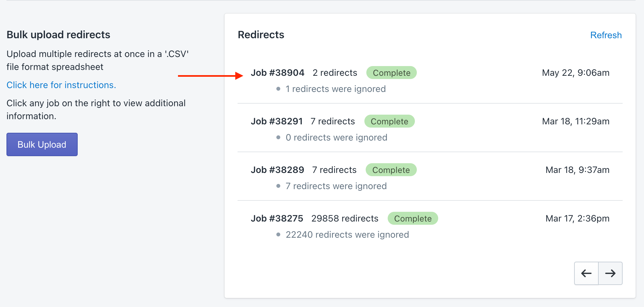
Task: Refresh the Redirects list
Action: pyautogui.click(x=606, y=35)
